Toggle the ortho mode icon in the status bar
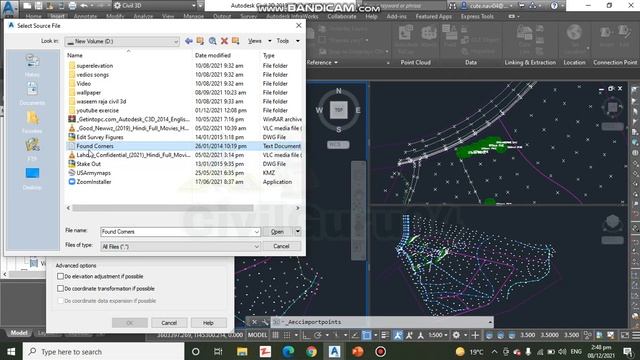The height and width of the screenshot is (360, 640). click(306, 335)
